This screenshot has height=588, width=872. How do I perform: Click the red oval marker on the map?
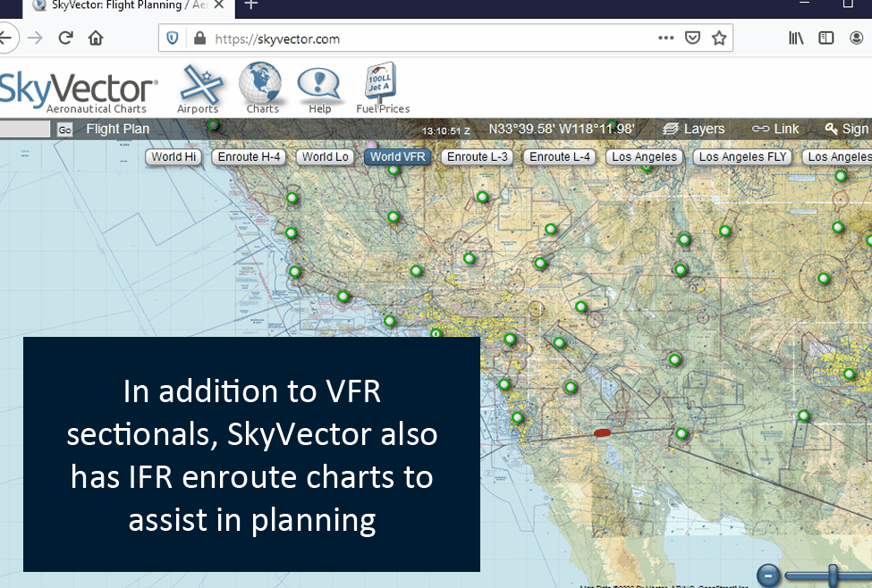[x=602, y=433]
